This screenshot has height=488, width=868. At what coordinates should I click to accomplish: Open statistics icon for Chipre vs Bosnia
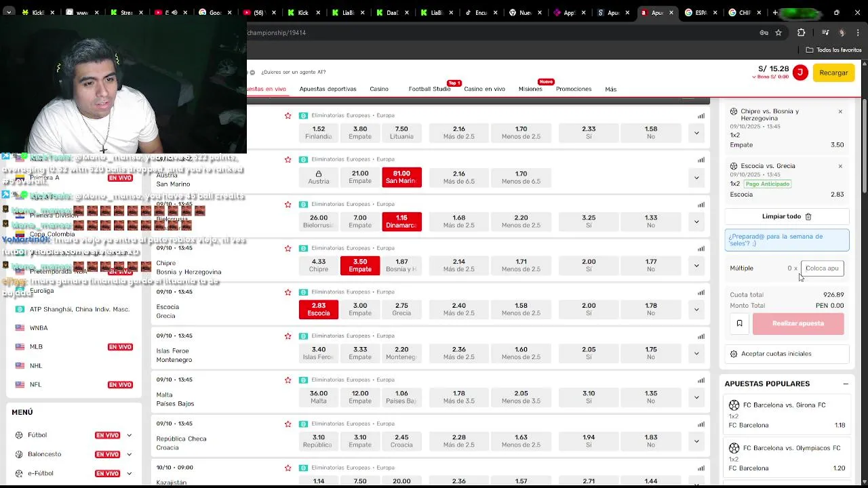(701, 248)
